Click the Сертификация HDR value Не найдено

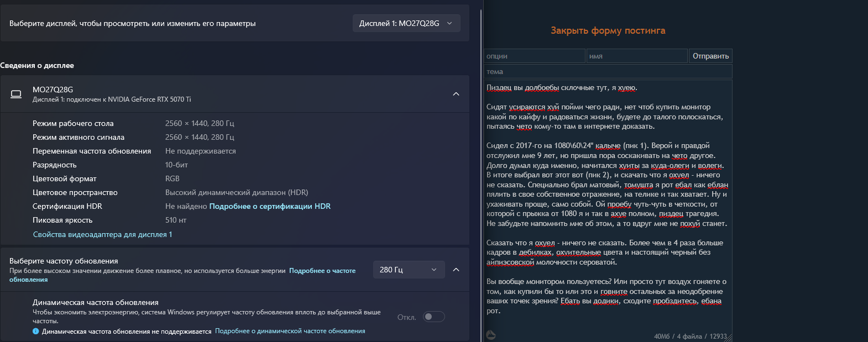tap(186, 206)
